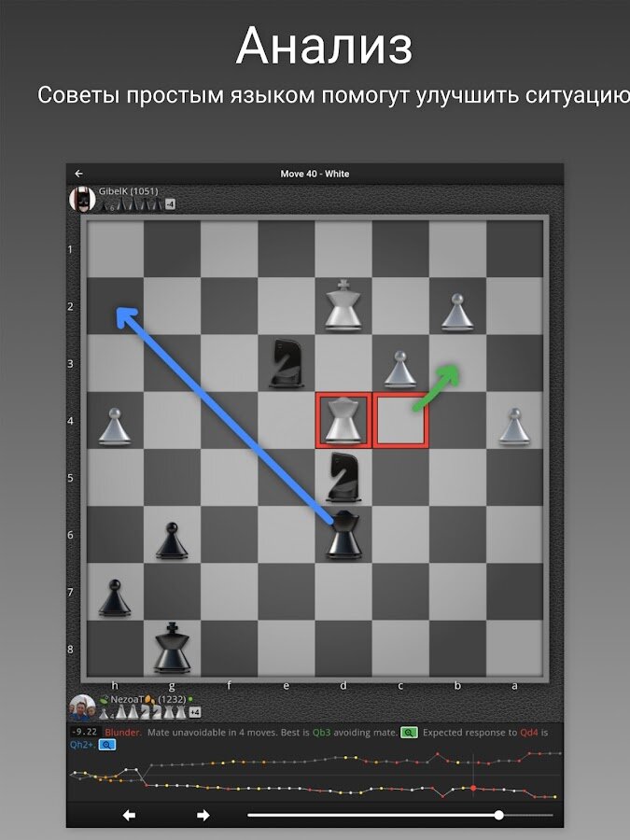
Task: Click the -9.22 evaluation score
Action: 85,732
